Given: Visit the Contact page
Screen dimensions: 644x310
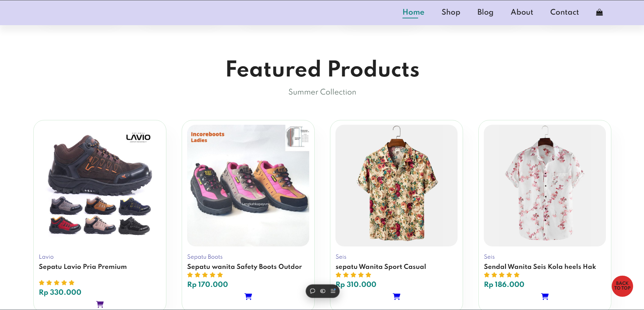Looking at the screenshot, I should point(564,12).
